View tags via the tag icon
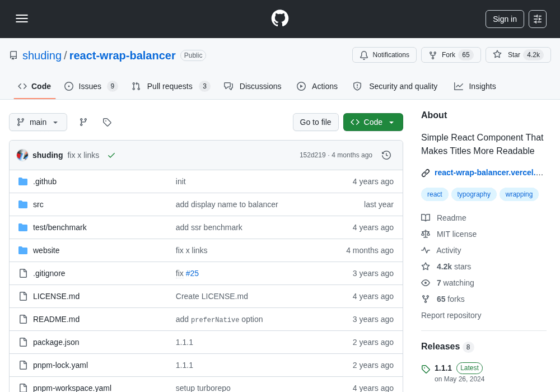 (107, 122)
